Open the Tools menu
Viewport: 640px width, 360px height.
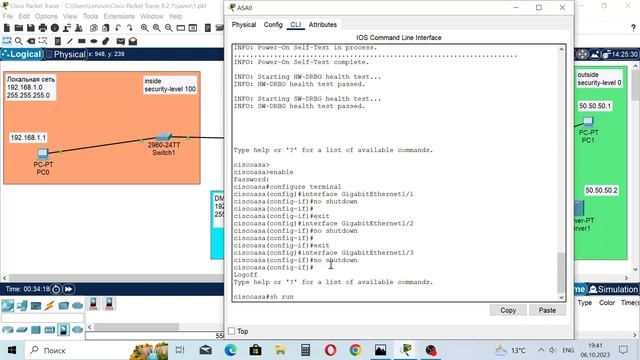coord(91,16)
